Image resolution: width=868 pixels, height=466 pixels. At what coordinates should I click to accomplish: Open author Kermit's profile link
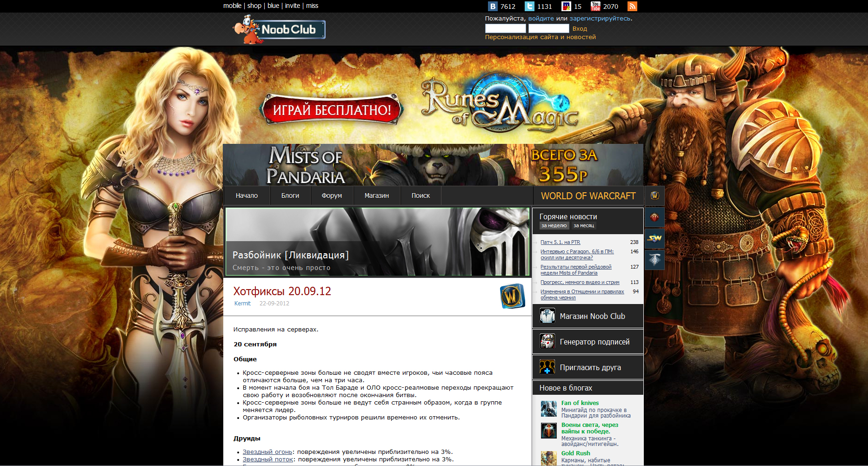tap(242, 304)
